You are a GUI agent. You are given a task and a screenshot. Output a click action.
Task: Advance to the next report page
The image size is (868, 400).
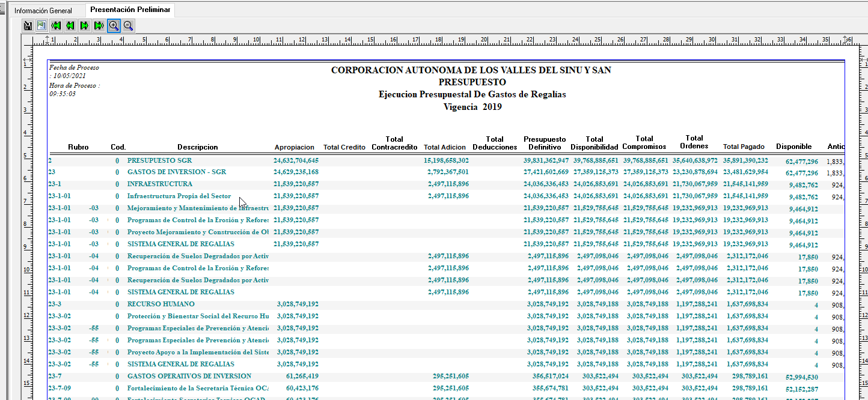pyautogui.click(x=85, y=25)
